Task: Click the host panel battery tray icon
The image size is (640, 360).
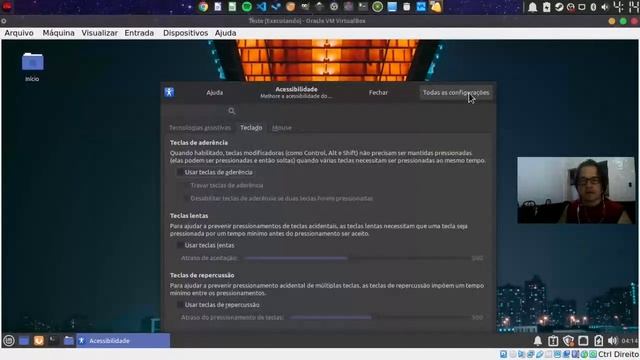Action: coord(547,7)
